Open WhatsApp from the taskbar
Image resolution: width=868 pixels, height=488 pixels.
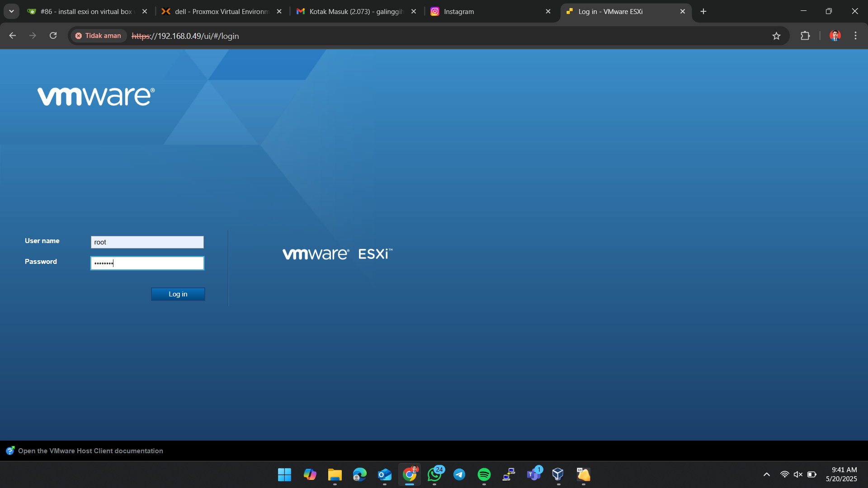click(x=434, y=474)
